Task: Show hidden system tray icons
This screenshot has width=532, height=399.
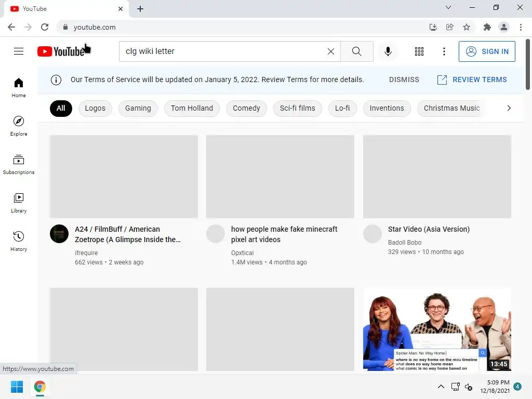Action: [441, 387]
